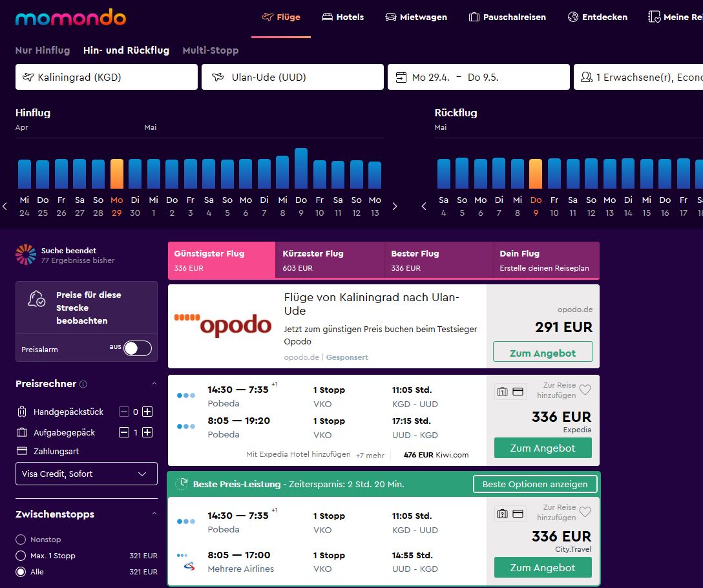This screenshot has width=703, height=588.
Task: Click the Preisrechner info icon
Action: tap(83, 384)
